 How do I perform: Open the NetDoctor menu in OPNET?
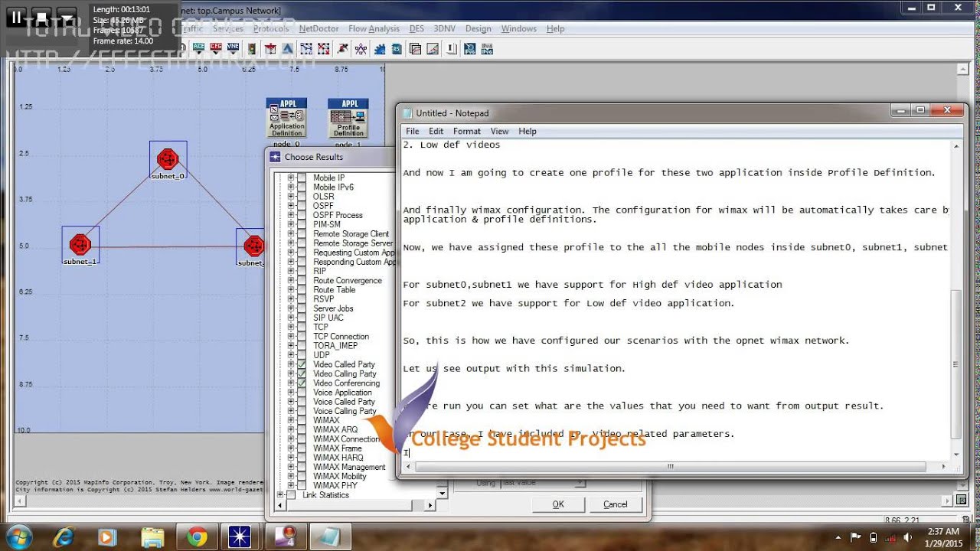(x=318, y=28)
